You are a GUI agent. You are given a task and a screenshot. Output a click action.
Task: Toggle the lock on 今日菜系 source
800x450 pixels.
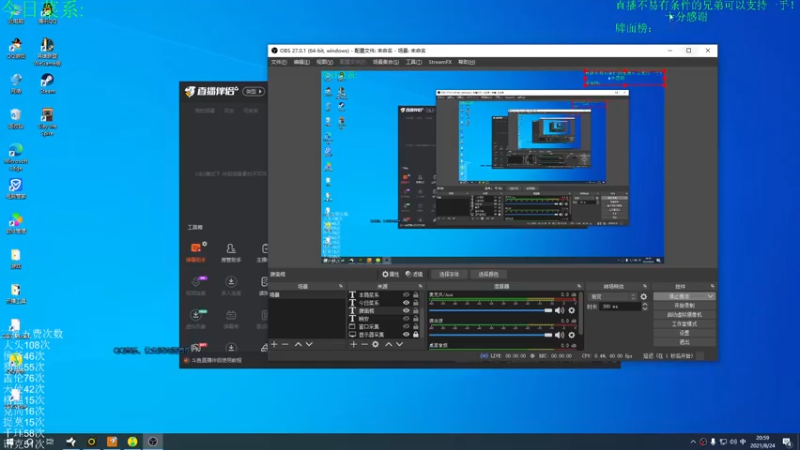click(x=416, y=303)
